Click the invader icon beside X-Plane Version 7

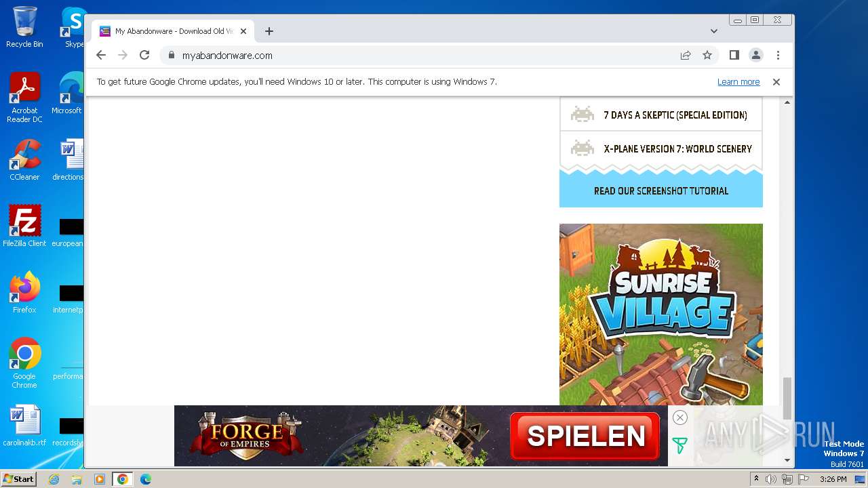tap(583, 148)
